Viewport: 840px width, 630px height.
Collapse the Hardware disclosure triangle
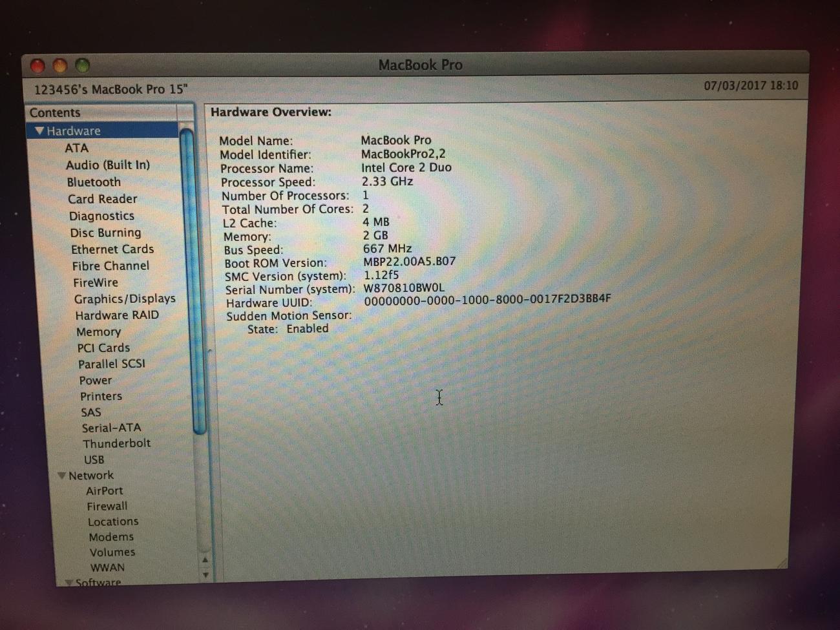click(x=39, y=131)
